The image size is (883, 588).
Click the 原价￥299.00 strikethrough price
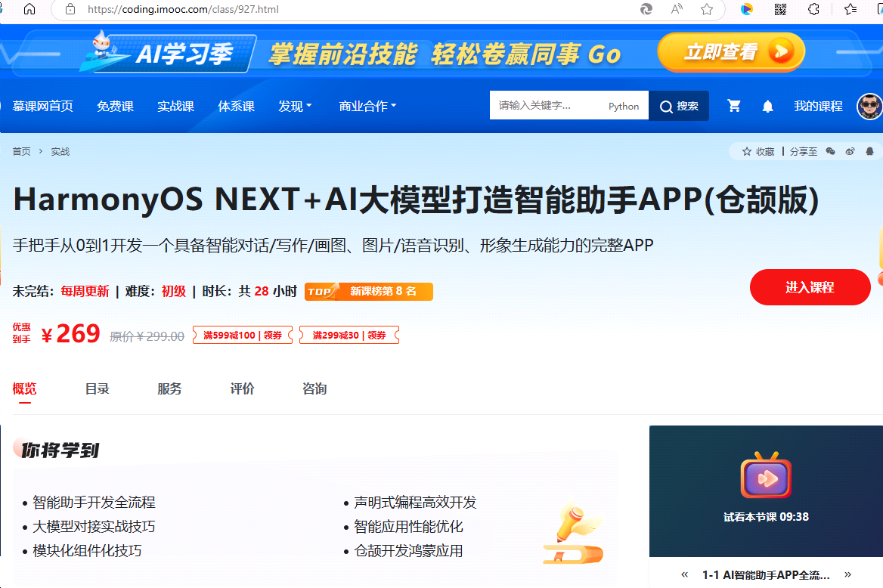click(x=147, y=336)
